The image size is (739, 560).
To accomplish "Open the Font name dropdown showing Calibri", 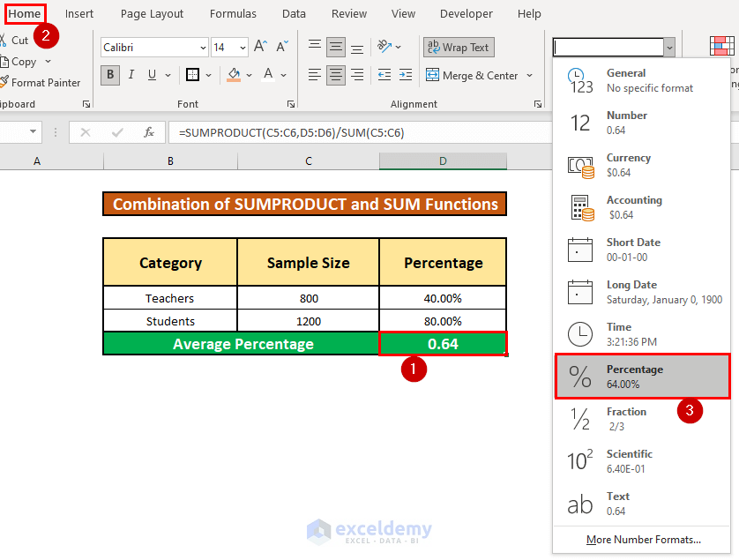I will [x=203, y=48].
